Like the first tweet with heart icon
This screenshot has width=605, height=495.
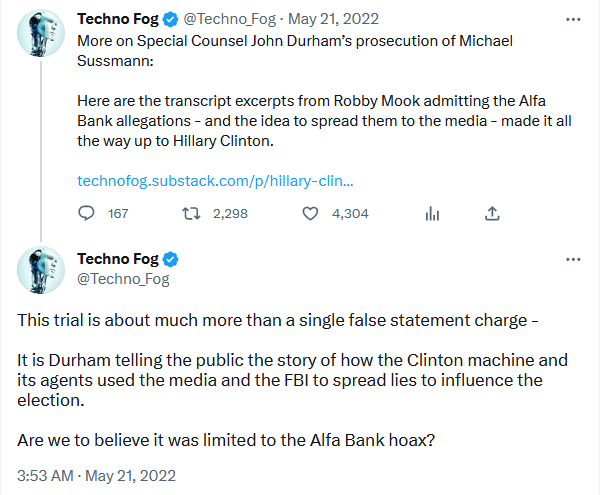[x=310, y=213]
